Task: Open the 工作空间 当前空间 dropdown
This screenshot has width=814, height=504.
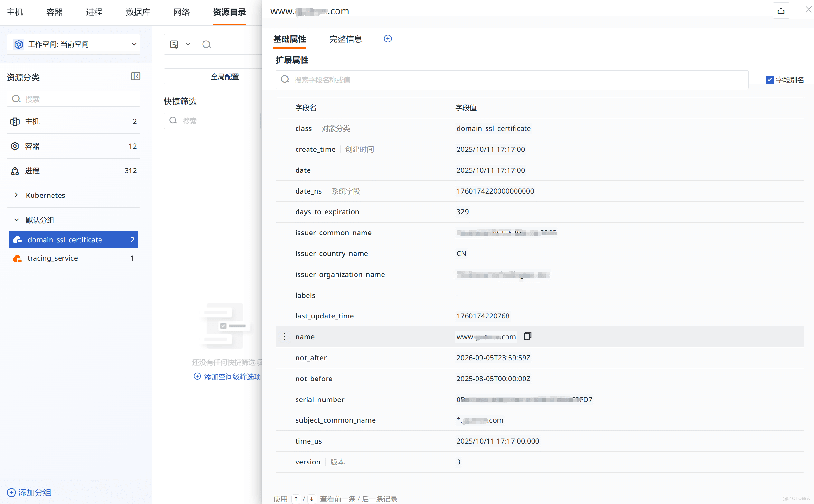Action: pyautogui.click(x=73, y=44)
